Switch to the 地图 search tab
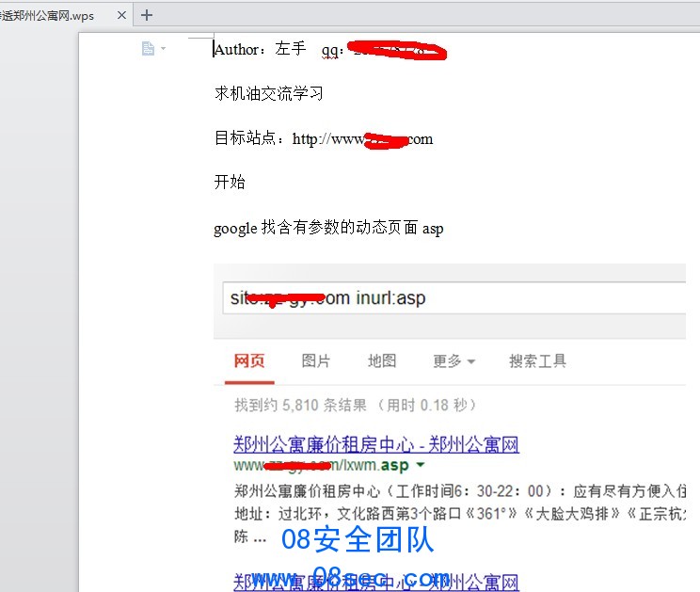 click(x=382, y=360)
